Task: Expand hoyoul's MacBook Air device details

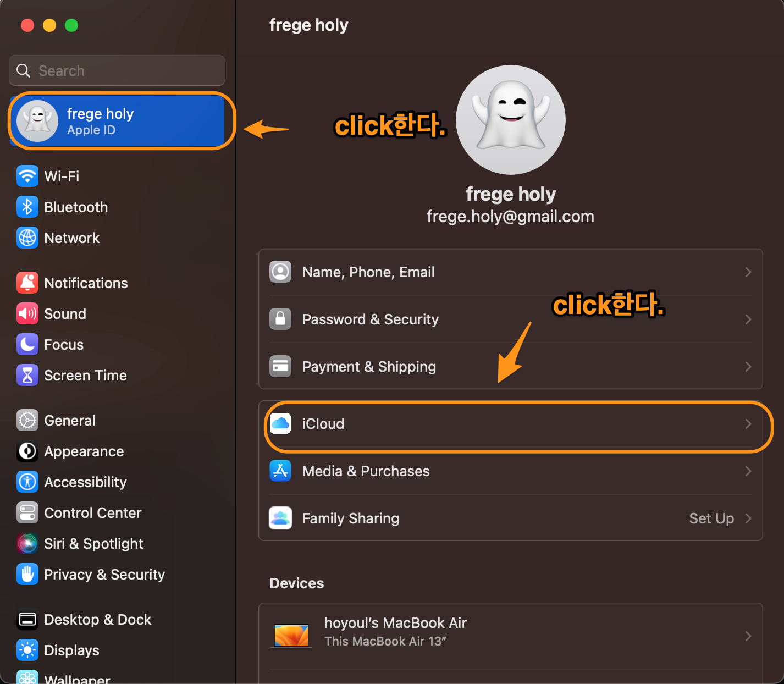Action: [x=511, y=631]
